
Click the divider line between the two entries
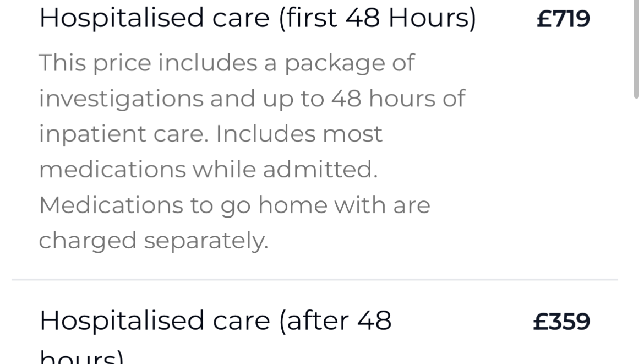(315, 280)
